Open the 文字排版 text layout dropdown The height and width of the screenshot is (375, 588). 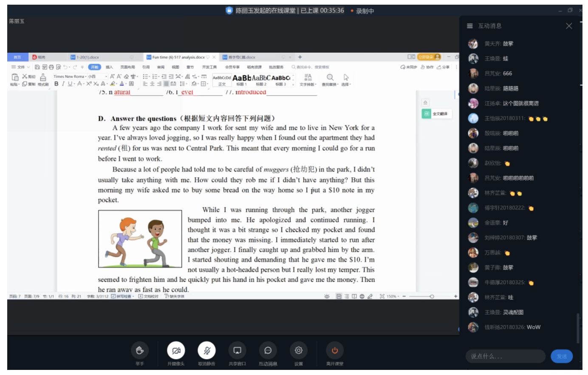(308, 80)
